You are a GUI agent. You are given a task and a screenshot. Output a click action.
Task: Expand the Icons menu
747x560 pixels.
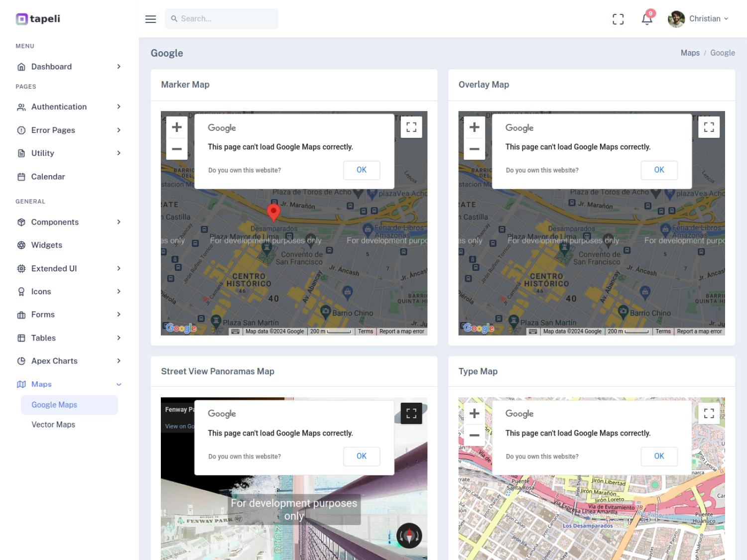(x=69, y=292)
